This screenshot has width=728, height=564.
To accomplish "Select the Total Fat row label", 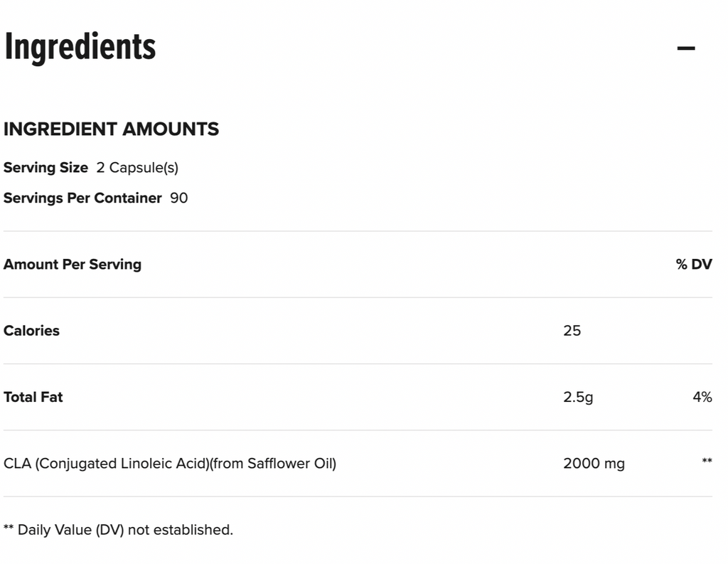I will 33,397.
